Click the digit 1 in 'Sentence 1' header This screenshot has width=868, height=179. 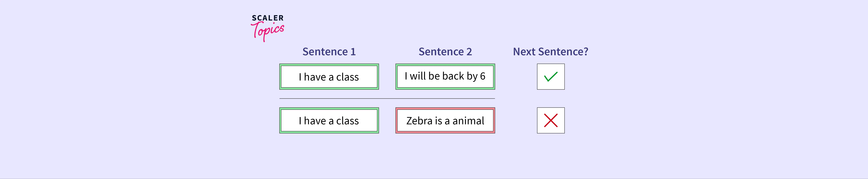click(353, 52)
